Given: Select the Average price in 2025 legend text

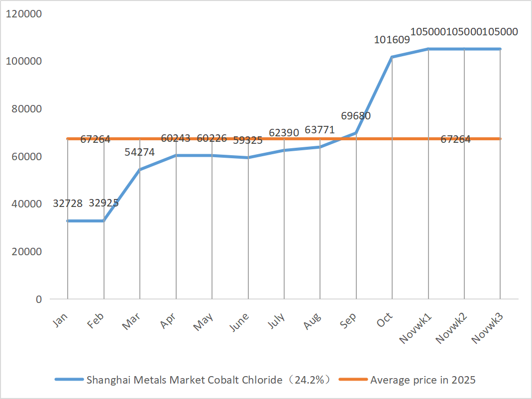Looking at the screenshot, I should tap(423, 380).
